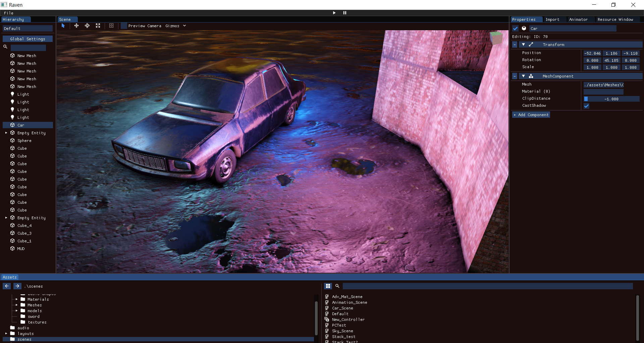Uncheck the entity active checkbox next to Car name

(516, 29)
